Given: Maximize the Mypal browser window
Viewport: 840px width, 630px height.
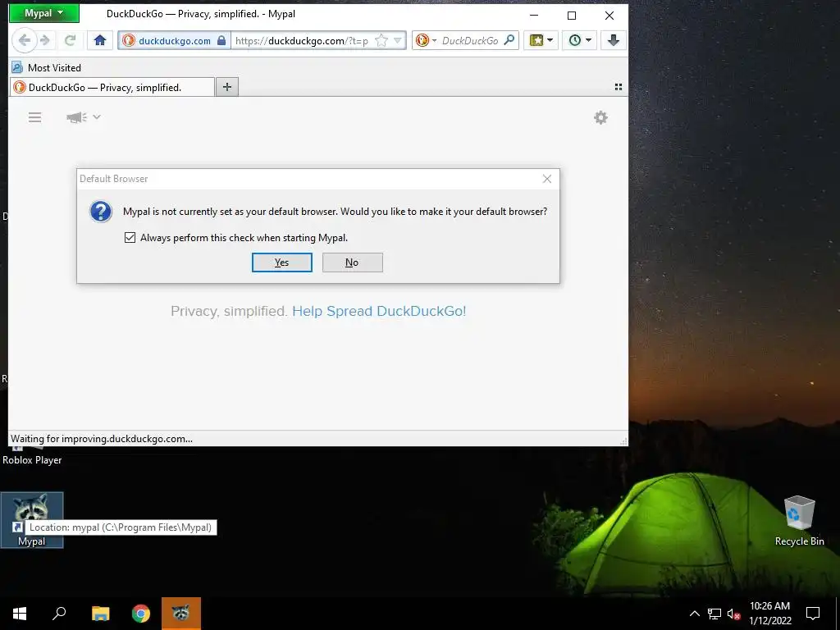Looking at the screenshot, I should pos(572,15).
